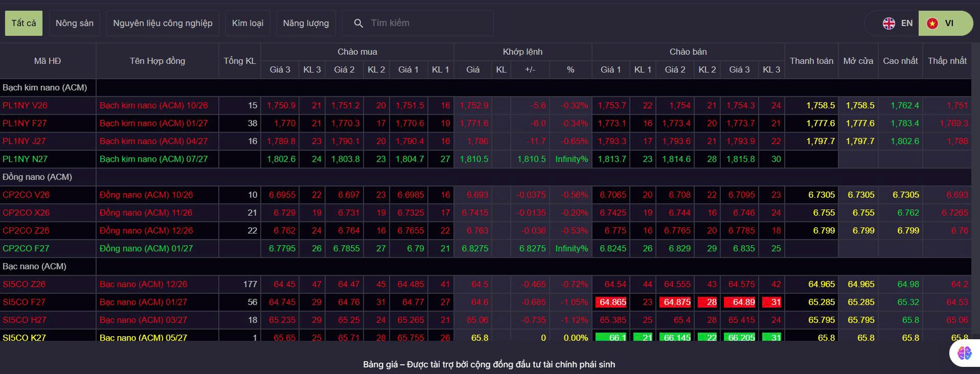Collapse the Bạch kim nano (ACM) group
980x374 pixels.
tap(45, 87)
